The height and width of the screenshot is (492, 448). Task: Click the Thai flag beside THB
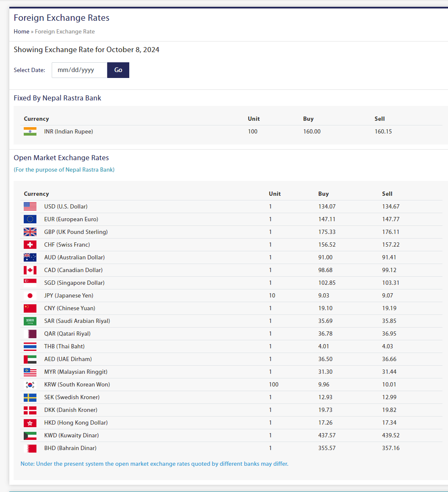[x=30, y=346]
